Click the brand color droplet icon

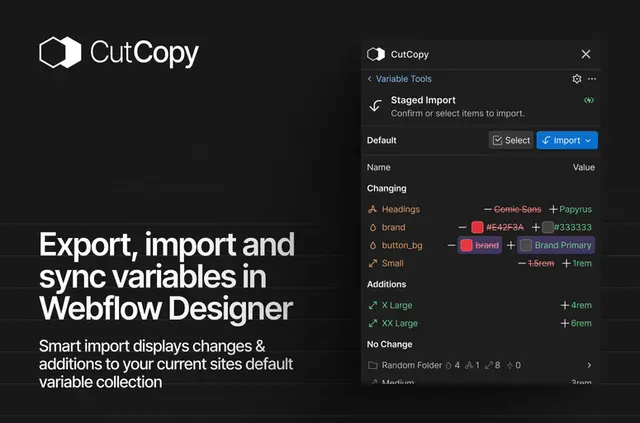tap(372, 227)
